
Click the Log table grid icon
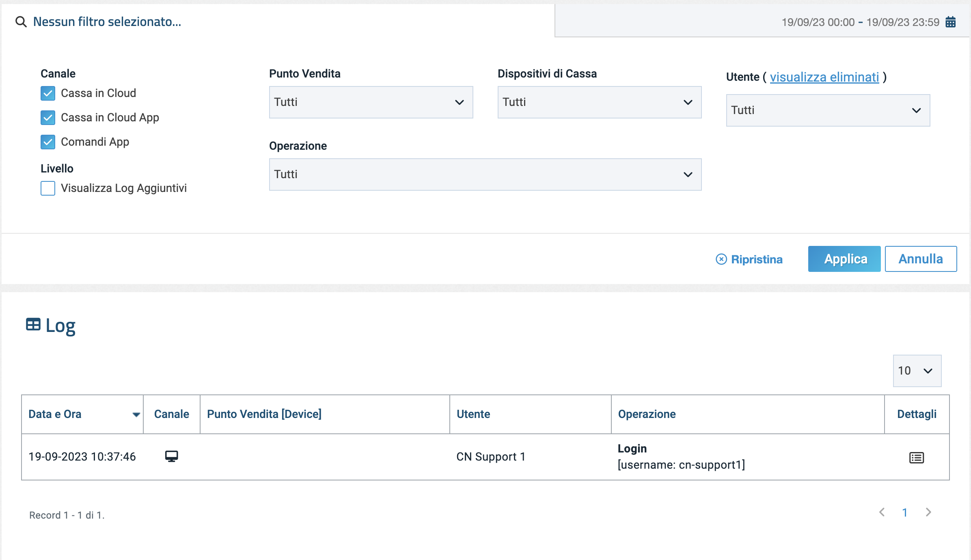[x=33, y=325]
